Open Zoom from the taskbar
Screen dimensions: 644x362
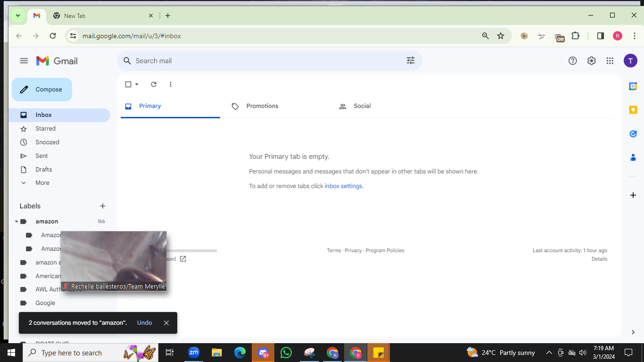pos(194,353)
